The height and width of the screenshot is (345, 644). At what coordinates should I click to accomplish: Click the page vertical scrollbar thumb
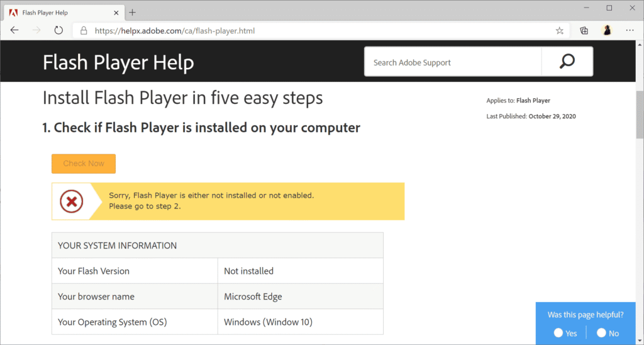tap(640, 115)
